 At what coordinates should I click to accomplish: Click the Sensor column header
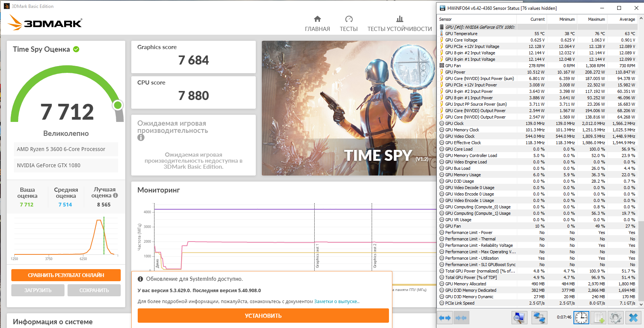pos(477,19)
